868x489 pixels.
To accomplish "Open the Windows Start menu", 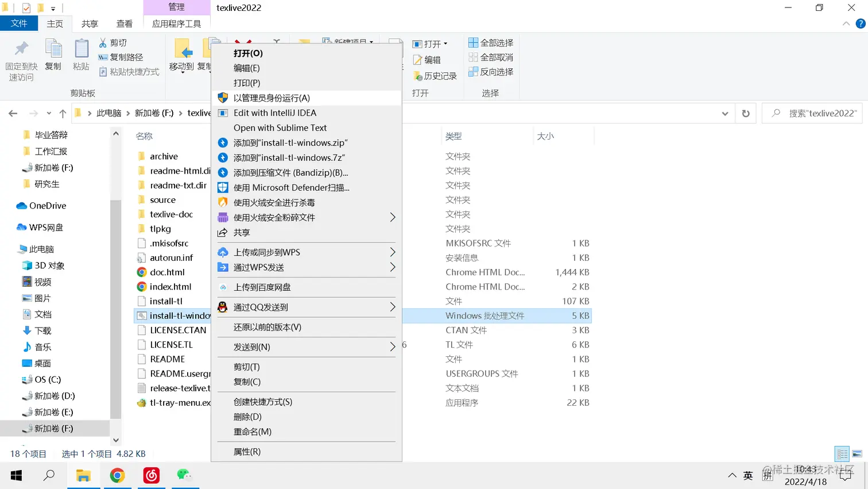I will [17, 475].
